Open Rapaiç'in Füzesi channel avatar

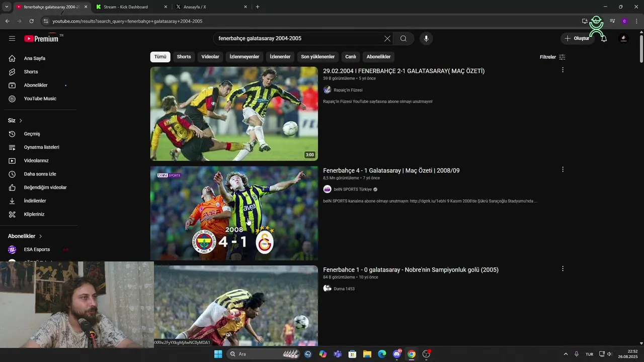pyautogui.click(x=327, y=90)
